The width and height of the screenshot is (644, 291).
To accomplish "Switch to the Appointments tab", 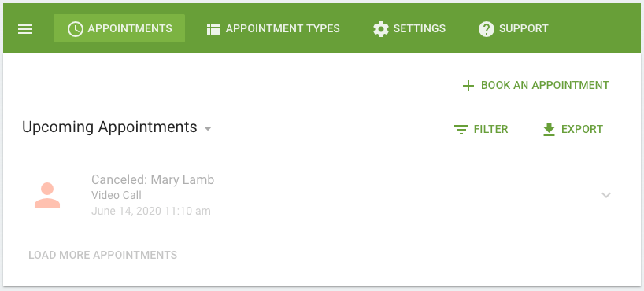I will click(x=119, y=28).
